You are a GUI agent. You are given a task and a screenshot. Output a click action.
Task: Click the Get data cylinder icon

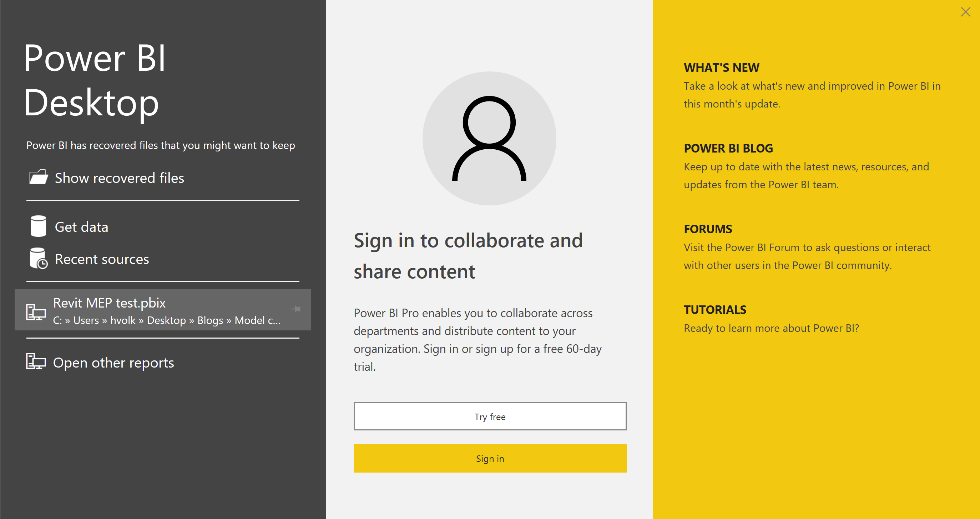[38, 226]
